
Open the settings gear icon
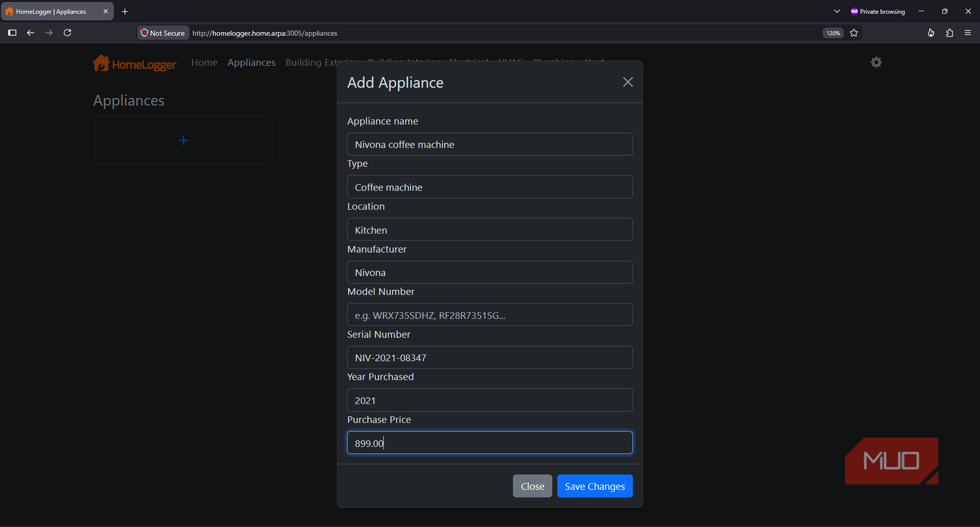pyautogui.click(x=876, y=62)
